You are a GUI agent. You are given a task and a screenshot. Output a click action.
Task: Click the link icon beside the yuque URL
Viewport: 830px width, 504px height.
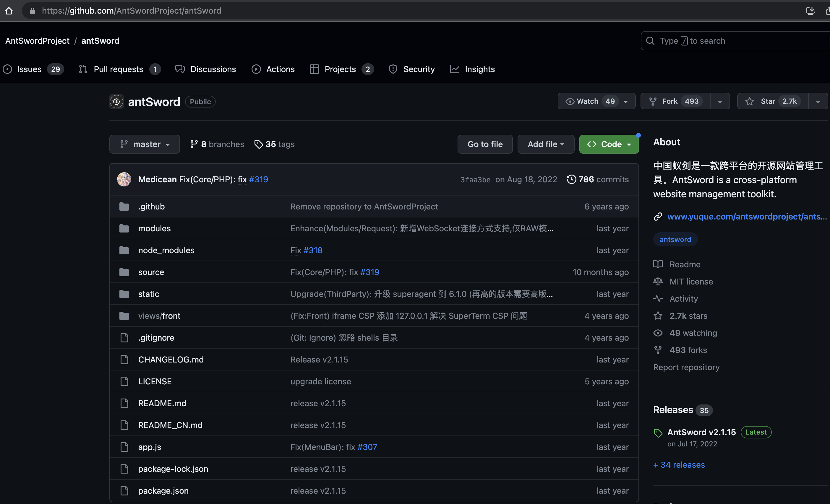pos(658,217)
